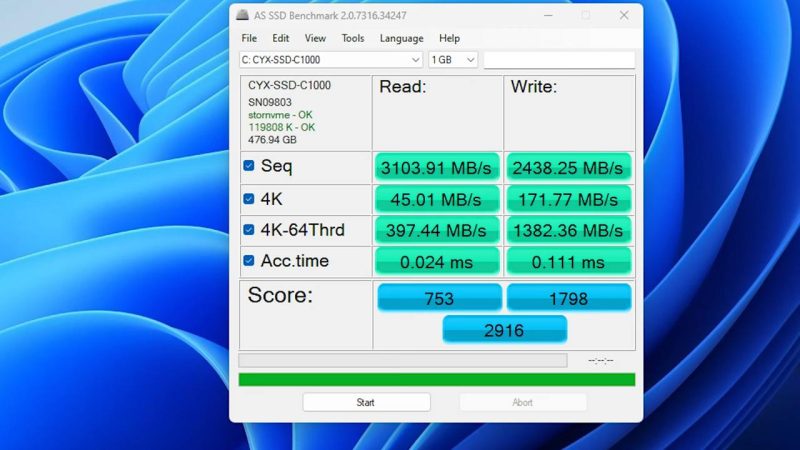Open the View menu
This screenshot has width=800, height=450.
click(315, 38)
